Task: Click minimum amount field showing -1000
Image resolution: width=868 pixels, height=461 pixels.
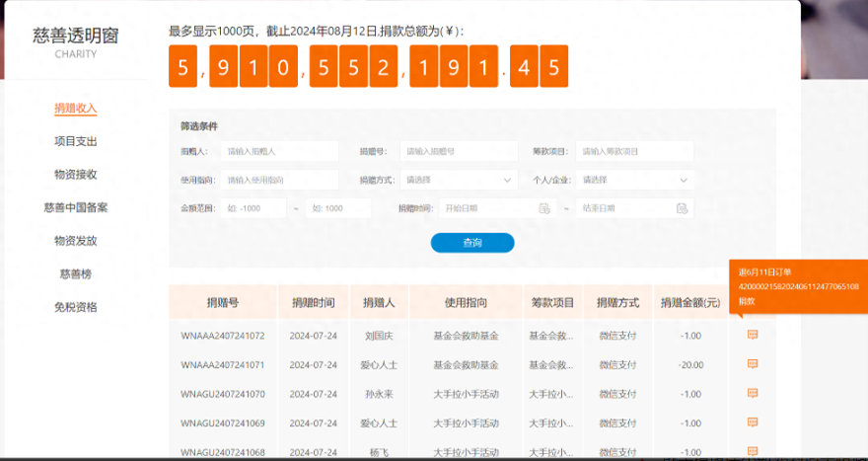Action: 253,208
